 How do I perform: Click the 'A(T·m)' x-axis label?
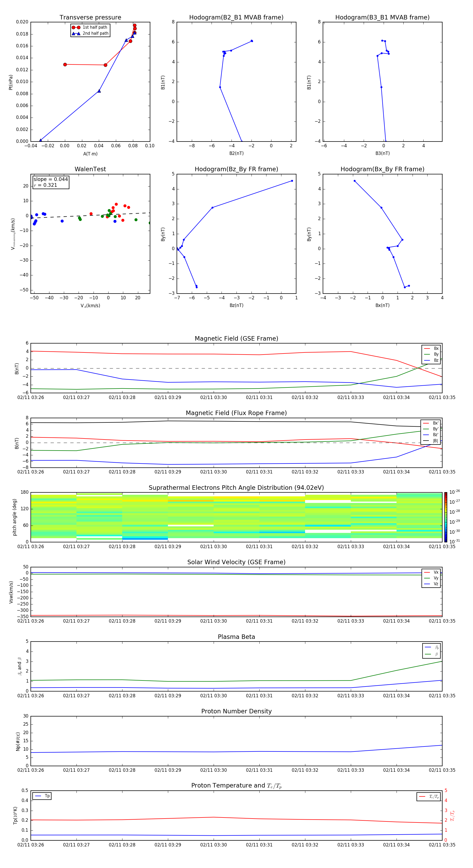90,154
